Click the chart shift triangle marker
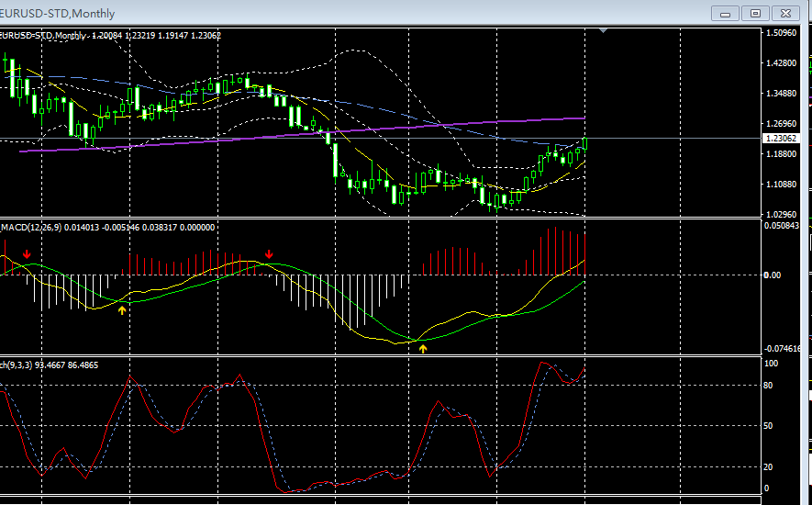 point(603,31)
